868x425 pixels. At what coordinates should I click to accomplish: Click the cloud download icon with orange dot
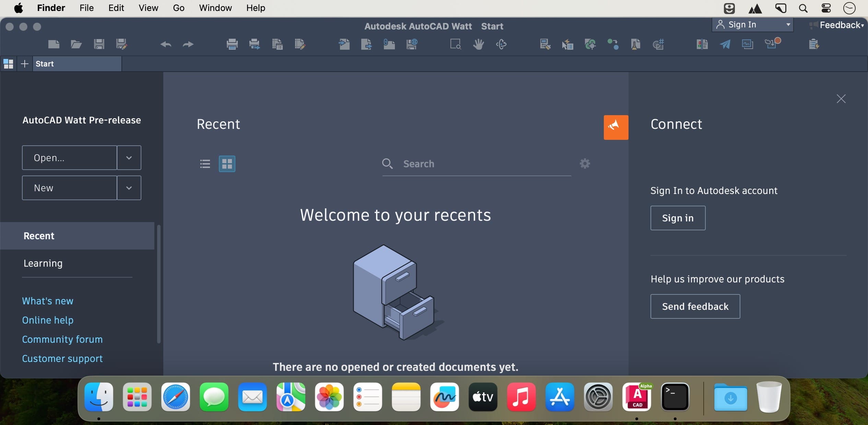(772, 44)
